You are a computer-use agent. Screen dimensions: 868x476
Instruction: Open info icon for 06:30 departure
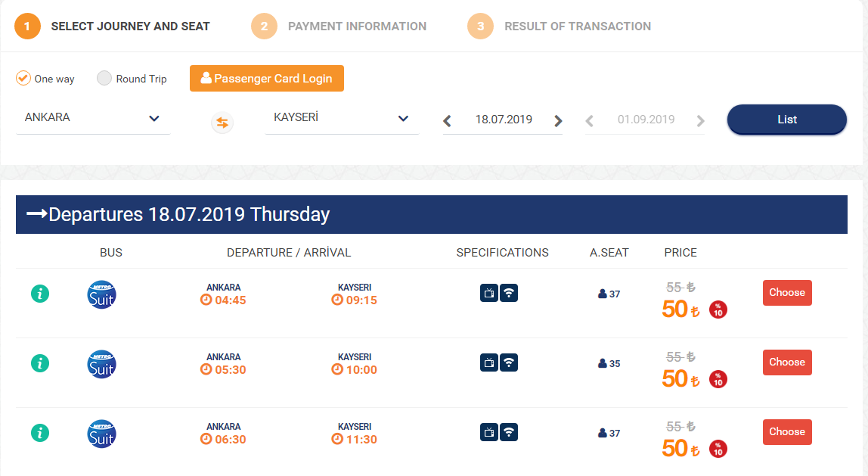40,433
